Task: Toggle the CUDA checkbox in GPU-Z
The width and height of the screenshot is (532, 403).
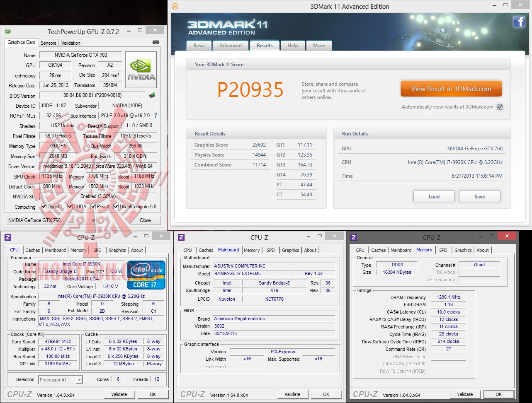Action: tap(70, 207)
